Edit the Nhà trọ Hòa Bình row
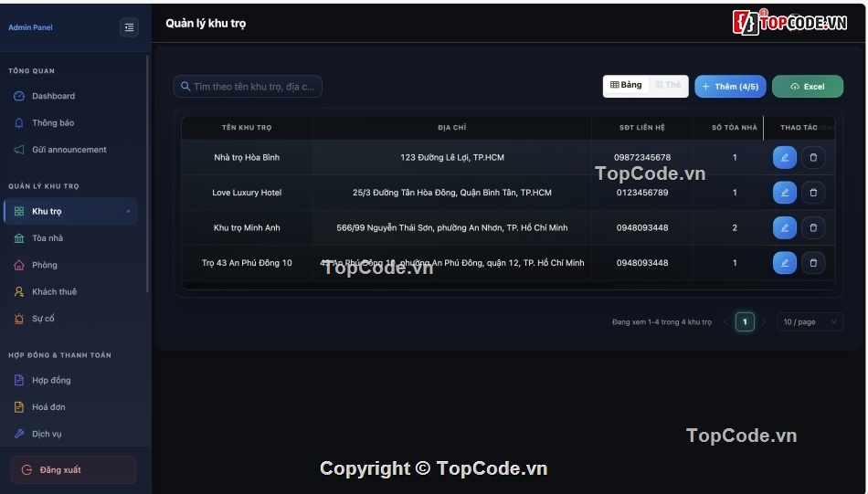The height and width of the screenshot is (494, 868). point(785,158)
